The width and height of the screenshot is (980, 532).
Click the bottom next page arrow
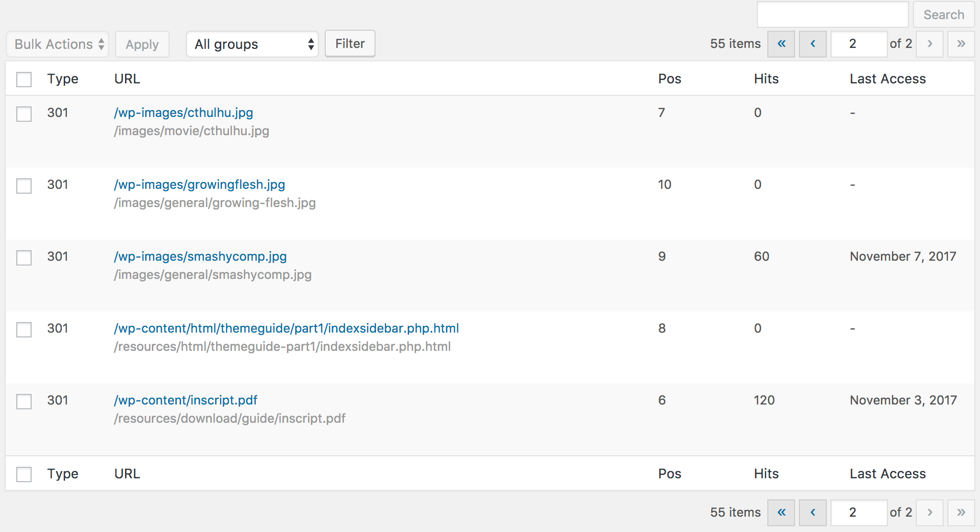(x=930, y=512)
